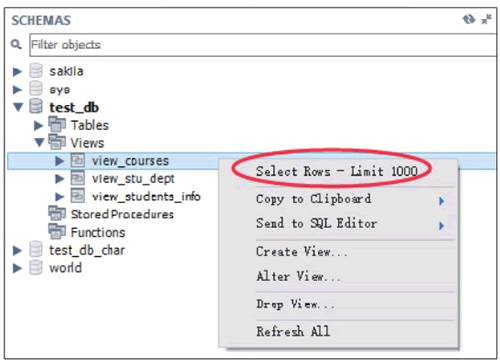Click the view_courses view icon
This screenshot has height=364, width=500.
[x=78, y=160]
